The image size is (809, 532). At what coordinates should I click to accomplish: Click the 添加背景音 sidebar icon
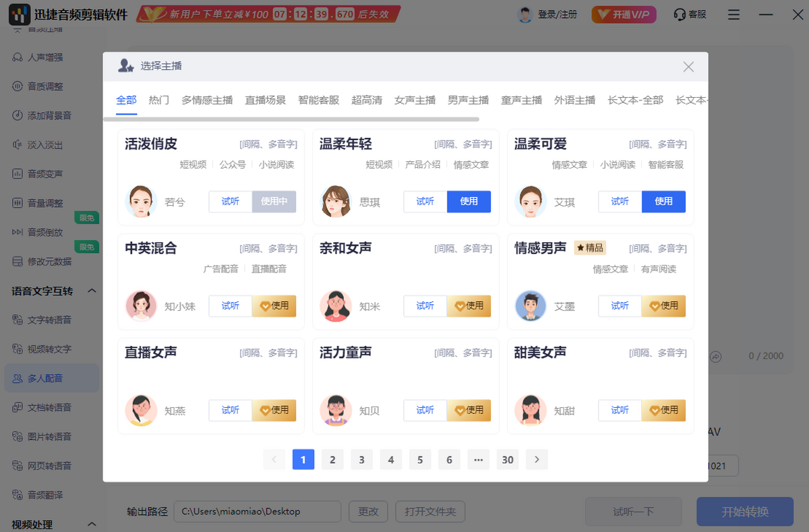(18, 115)
